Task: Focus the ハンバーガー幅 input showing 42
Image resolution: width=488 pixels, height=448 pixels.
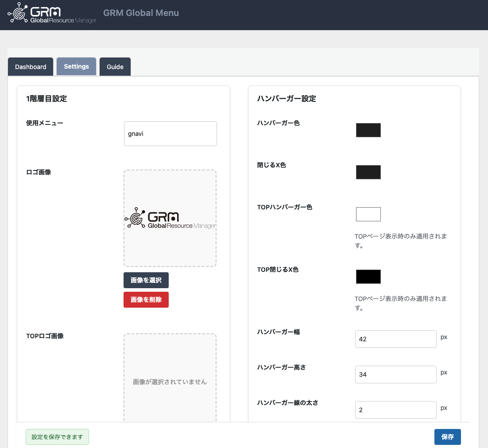Action: 395,339
